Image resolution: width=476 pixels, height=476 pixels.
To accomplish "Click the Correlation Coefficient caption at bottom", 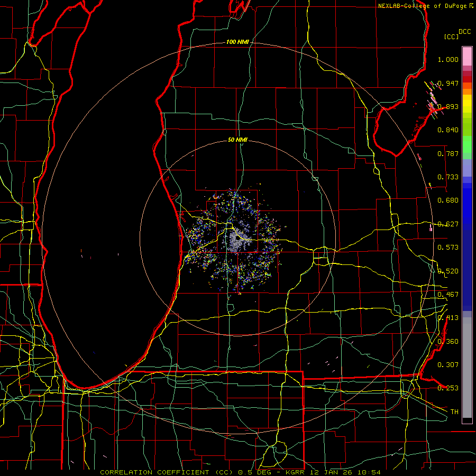I will (x=240, y=472).
